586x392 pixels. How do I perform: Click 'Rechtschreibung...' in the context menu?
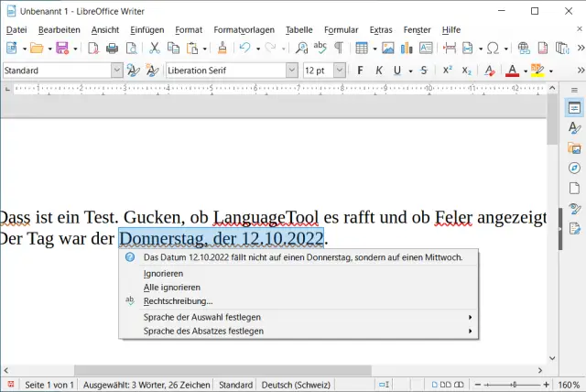[x=178, y=300]
